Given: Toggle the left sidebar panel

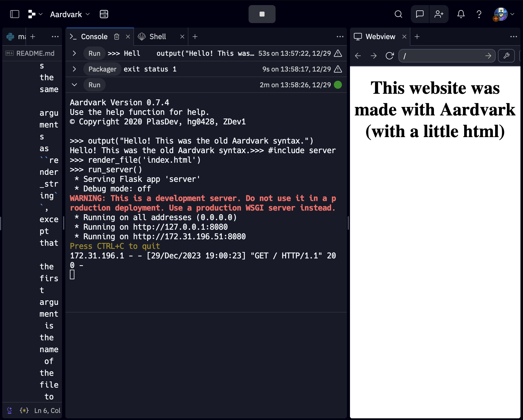Looking at the screenshot, I should pos(15,14).
